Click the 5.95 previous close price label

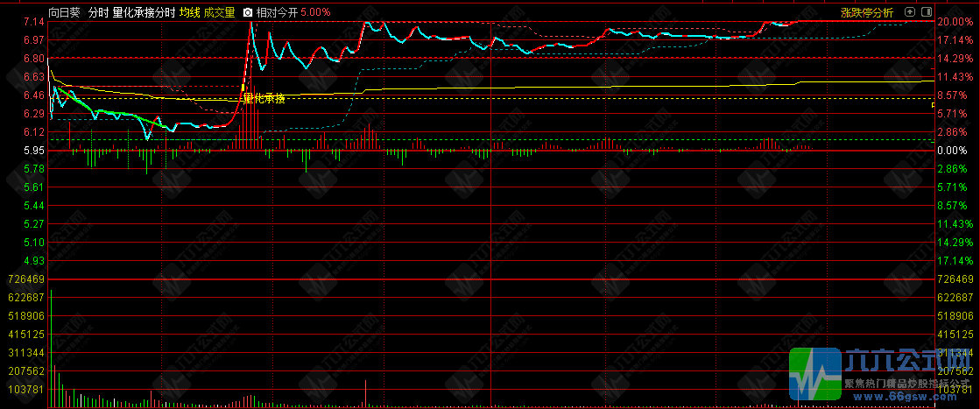tap(17, 151)
